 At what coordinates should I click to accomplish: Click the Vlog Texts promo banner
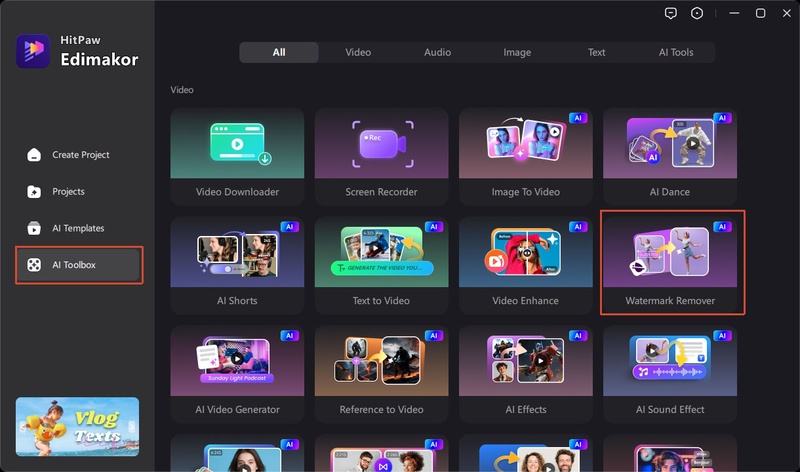coord(77,427)
